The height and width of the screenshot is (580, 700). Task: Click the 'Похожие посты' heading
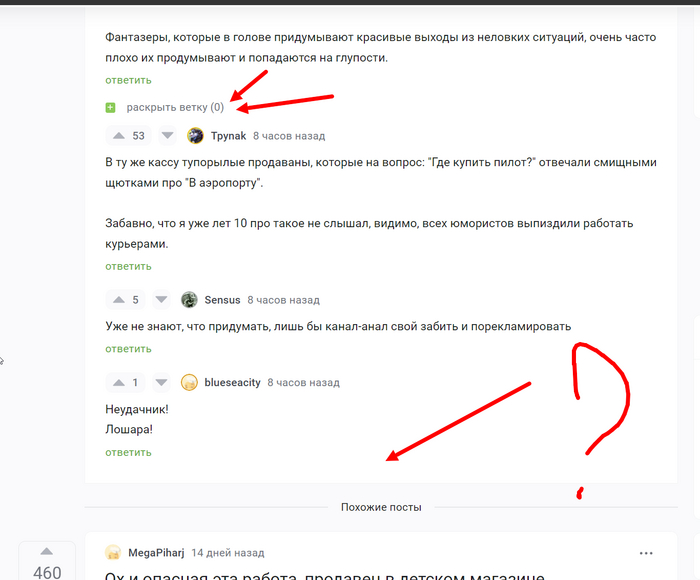point(381,507)
